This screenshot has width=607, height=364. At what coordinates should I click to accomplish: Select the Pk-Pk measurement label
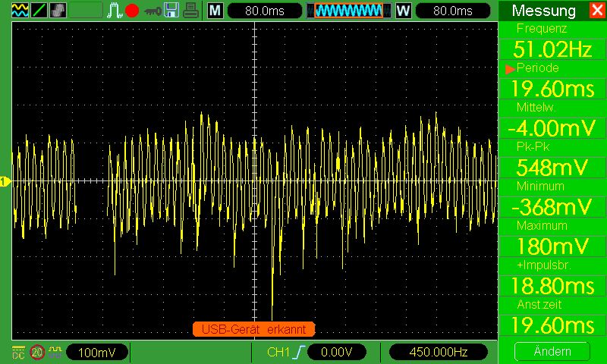533,147
